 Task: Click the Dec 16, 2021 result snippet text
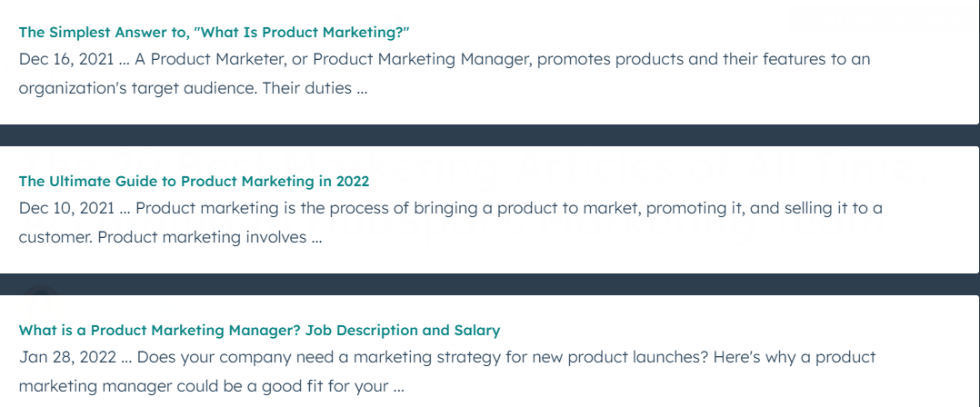click(445, 74)
